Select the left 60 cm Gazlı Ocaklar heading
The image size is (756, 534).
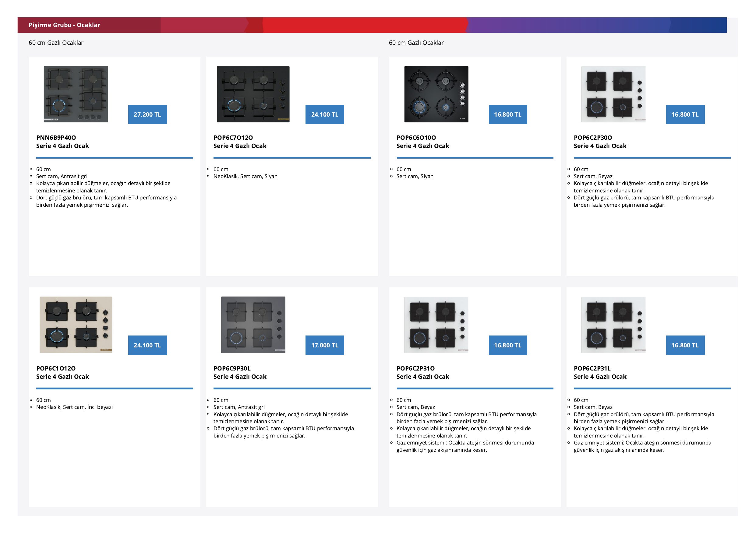(x=56, y=43)
